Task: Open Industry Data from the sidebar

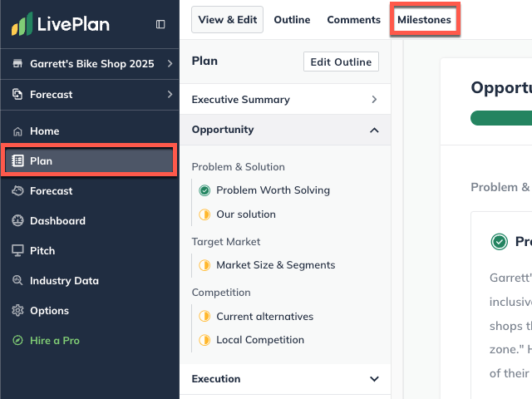Action: tap(65, 281)
